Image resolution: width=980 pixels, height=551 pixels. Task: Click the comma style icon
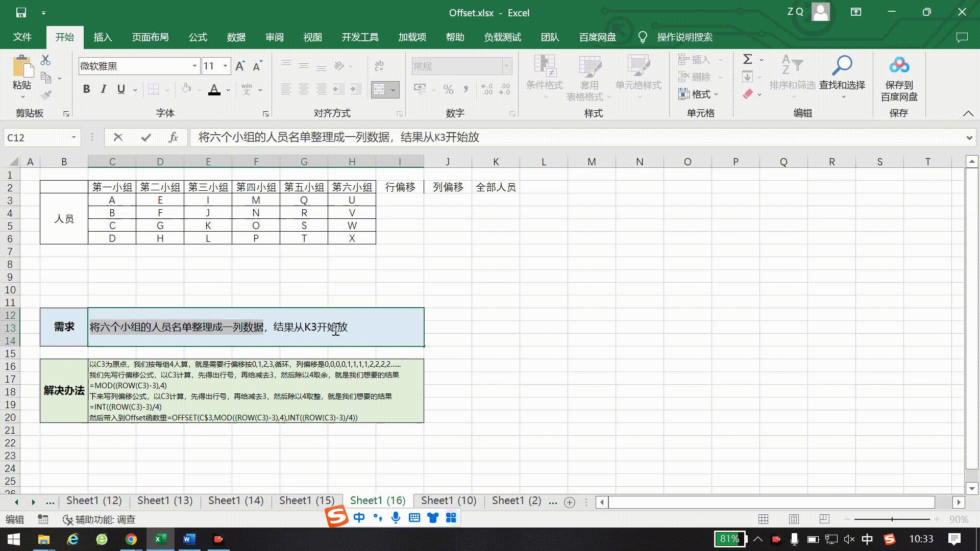(465, 90)
